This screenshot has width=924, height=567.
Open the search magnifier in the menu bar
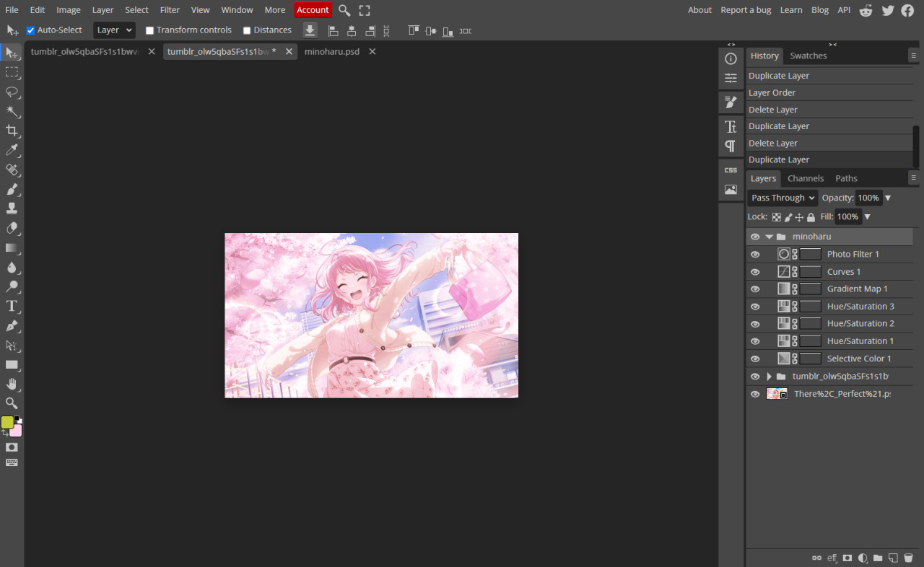(344, 10)
